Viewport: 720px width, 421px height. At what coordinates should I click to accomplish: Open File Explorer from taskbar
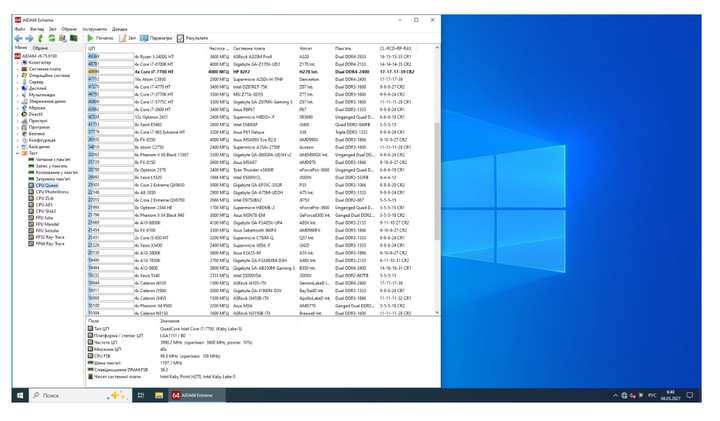click(159, 395)
